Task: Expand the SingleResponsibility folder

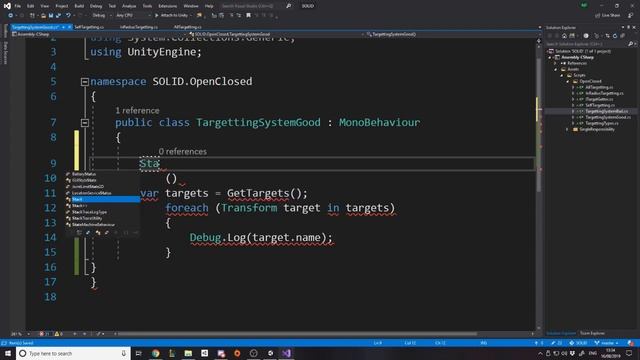Action: tap(567, 129)
